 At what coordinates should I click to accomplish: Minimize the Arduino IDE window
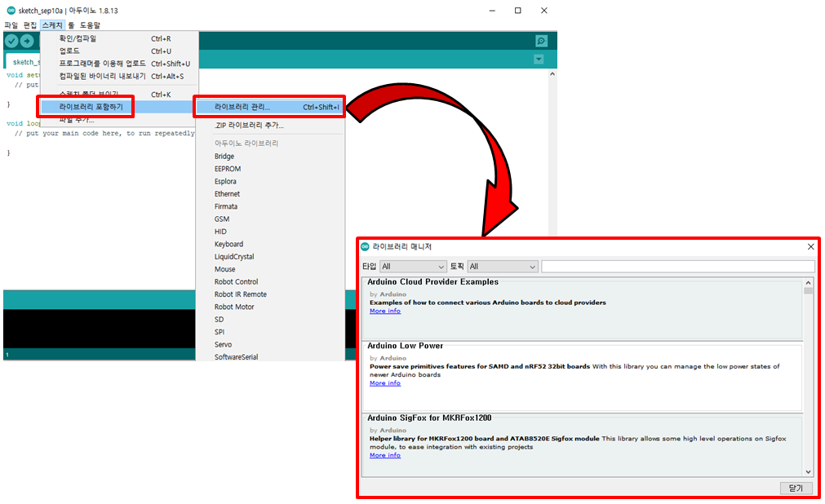point(492,11)
